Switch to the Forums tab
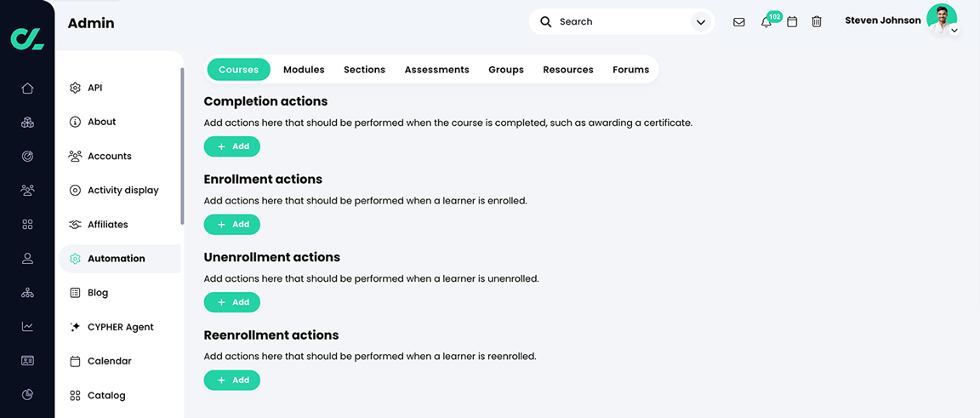 pos(630,70)
